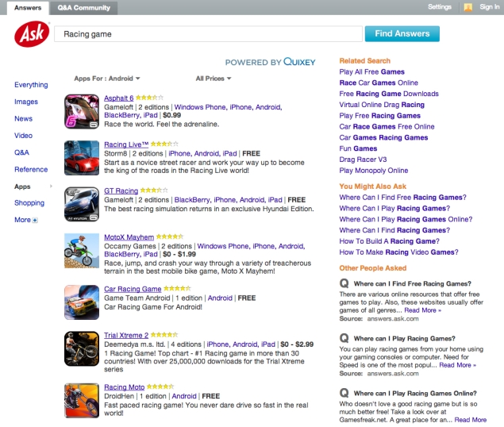This screenshot has height=427, width=504.
Task: Open the Car Racing Game app icon
Action: pos(82,302)
